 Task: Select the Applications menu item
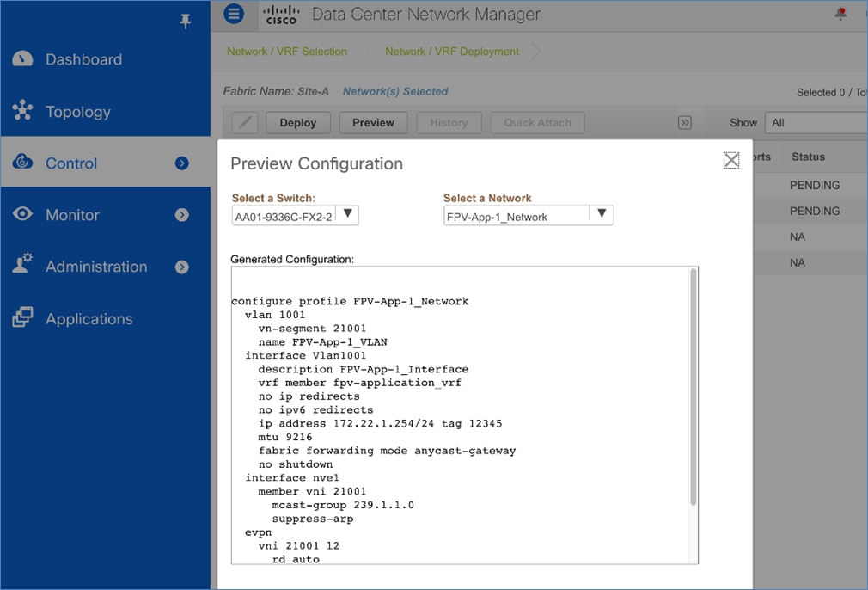[x=89, y=319]
